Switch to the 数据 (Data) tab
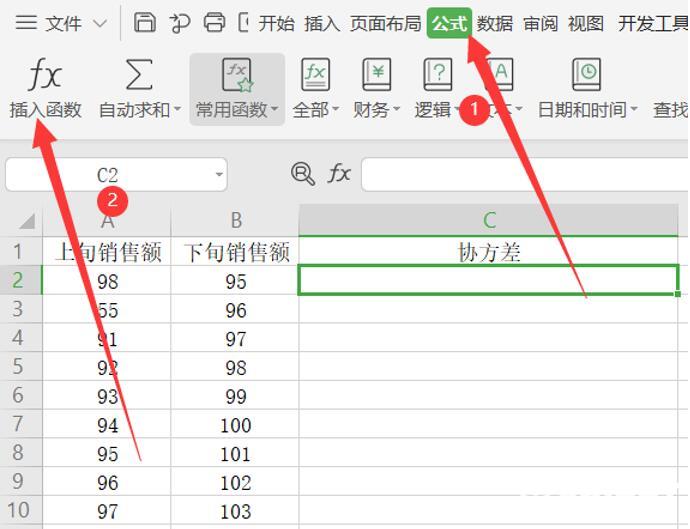Image resolution: width=690 pixels, height=529 pixels. tap(495, 23)
